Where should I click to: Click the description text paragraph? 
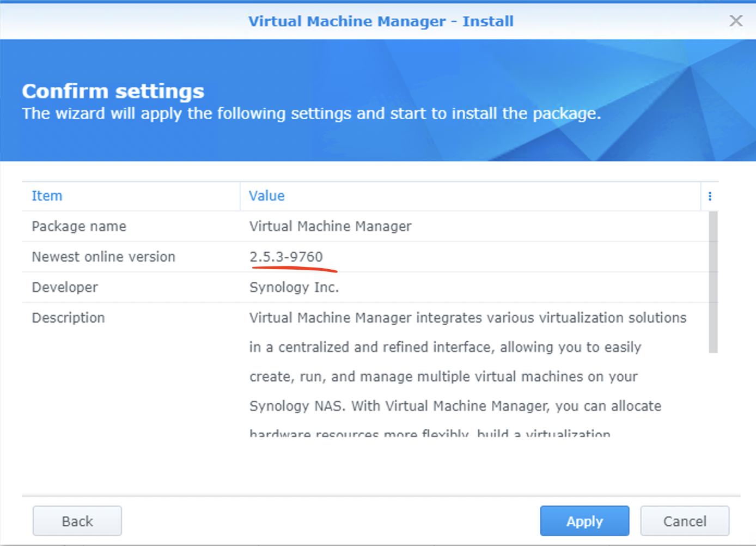(468, 375)
